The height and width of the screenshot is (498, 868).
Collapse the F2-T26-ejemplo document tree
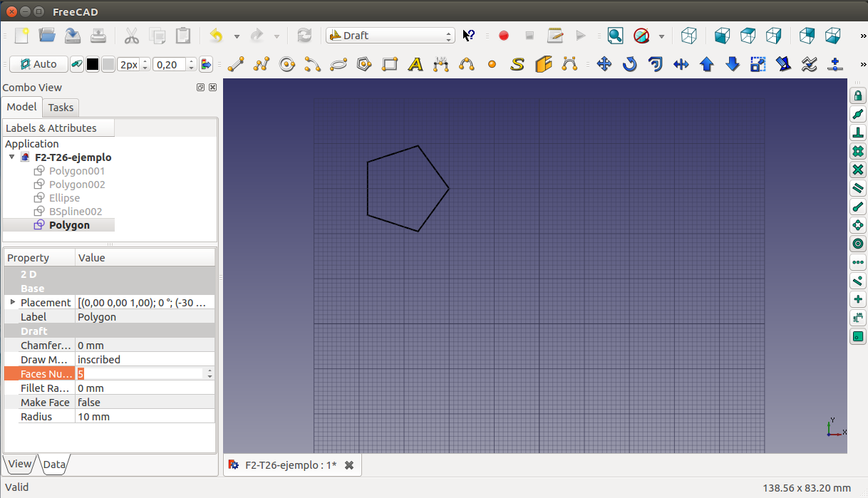[12, 157]
